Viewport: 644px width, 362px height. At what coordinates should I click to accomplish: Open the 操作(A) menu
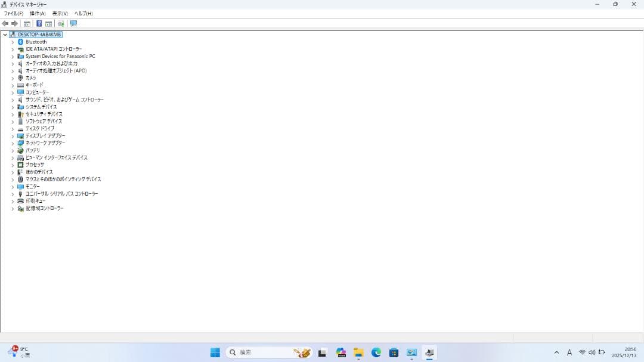(x=38, y=13)
